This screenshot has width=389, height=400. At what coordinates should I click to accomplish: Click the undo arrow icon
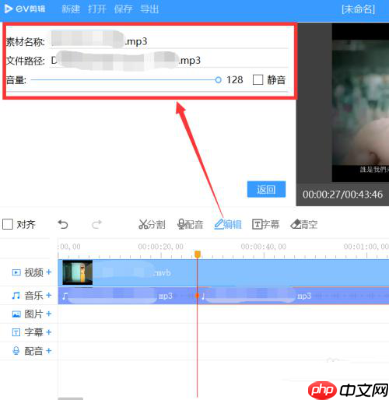[63, 224]
